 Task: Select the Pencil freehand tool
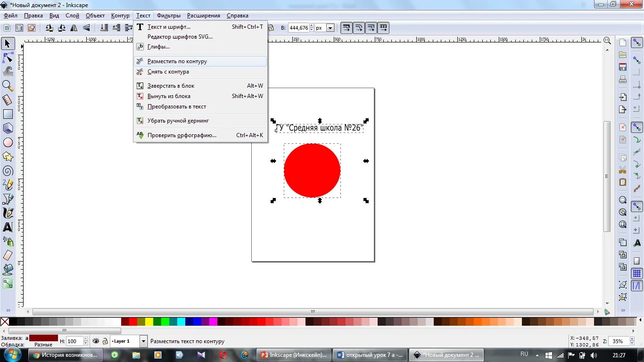(x=8, y=185)
